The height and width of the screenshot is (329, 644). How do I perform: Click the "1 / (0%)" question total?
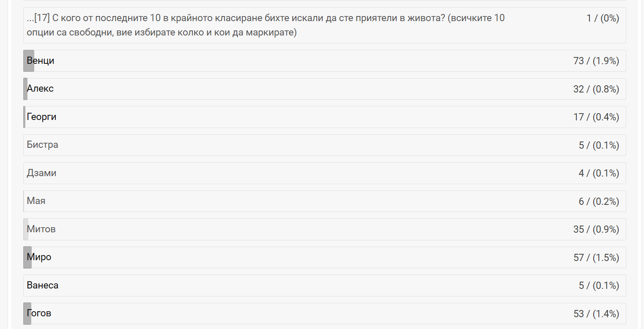(603, 19)
